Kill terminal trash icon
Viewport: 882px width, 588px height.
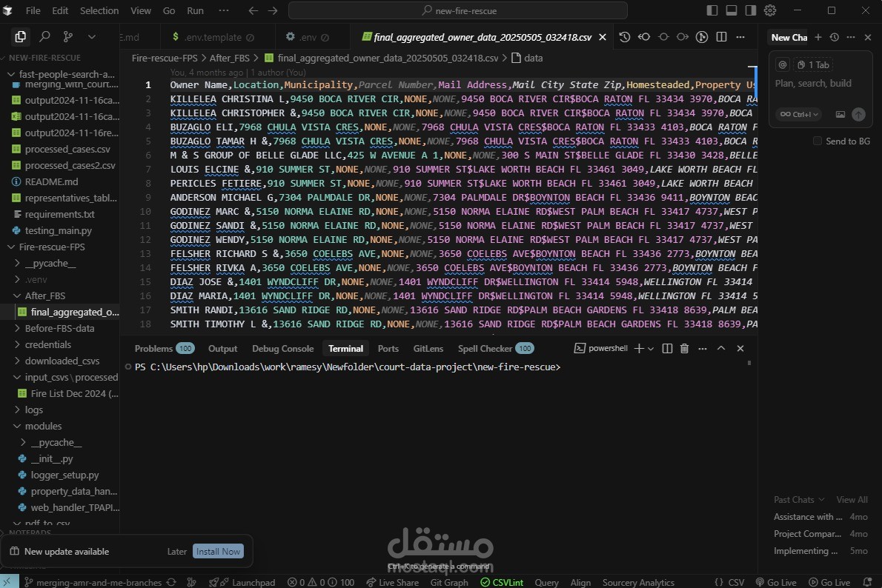pos(685,349)
